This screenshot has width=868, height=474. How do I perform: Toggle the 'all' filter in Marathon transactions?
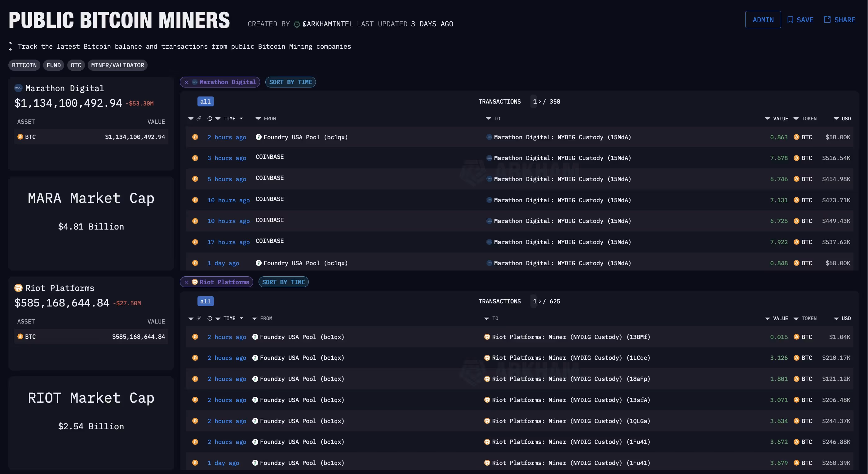205,101
